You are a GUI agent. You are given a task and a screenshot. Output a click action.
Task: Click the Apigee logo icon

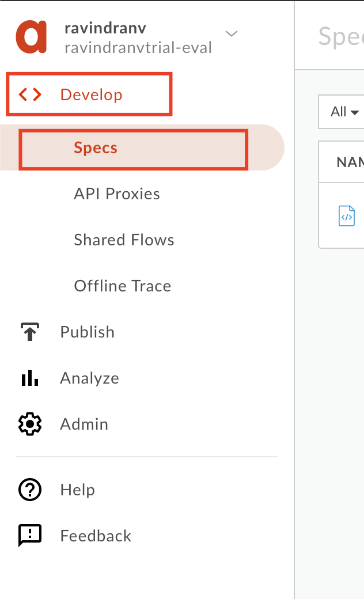coord(31,37)
